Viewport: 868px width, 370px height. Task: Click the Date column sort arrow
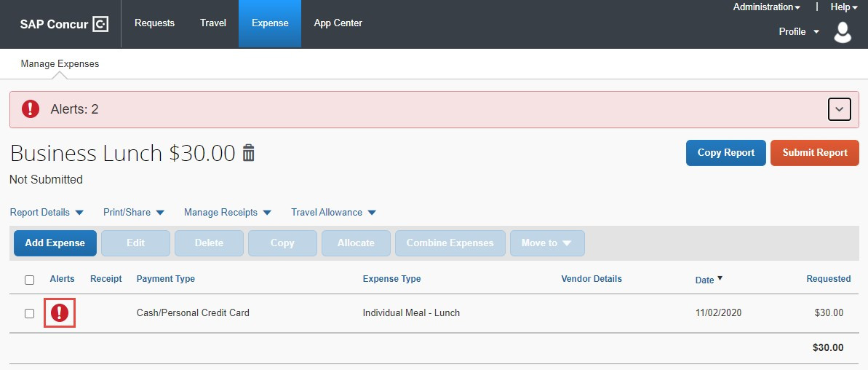(x=720, y=278)
